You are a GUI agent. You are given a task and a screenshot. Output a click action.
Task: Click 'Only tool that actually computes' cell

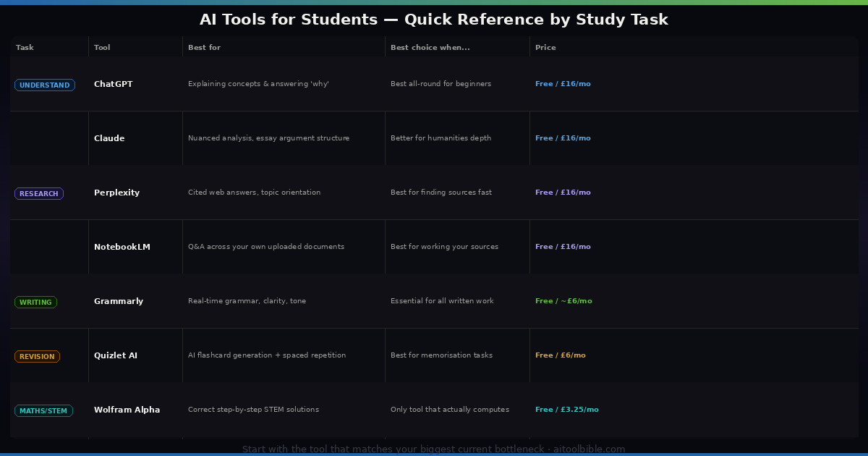450,410
